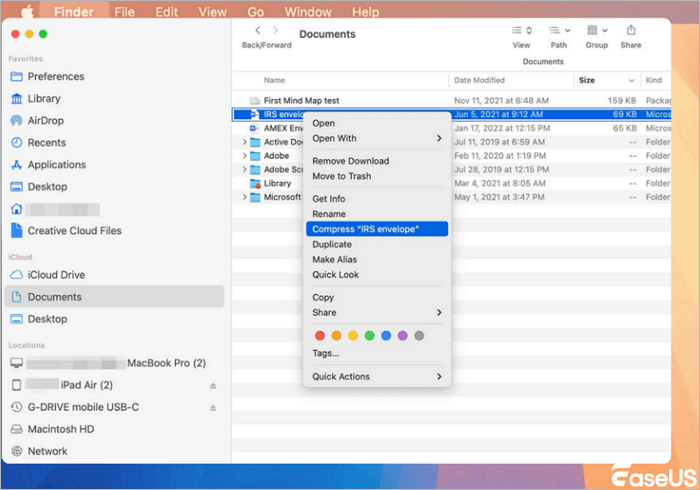Eject the G-DRIVE mobile USB-C

pyautogui.click(x=211, y=407)
